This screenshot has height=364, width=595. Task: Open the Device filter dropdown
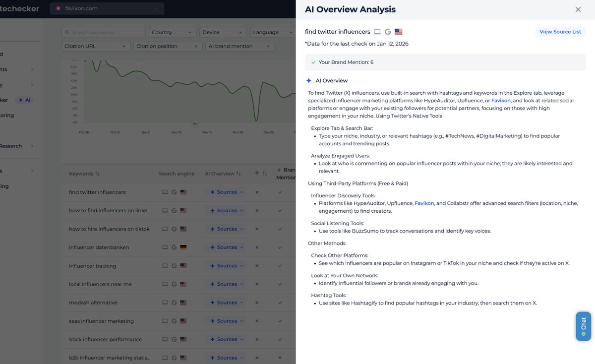click(223, 32)
